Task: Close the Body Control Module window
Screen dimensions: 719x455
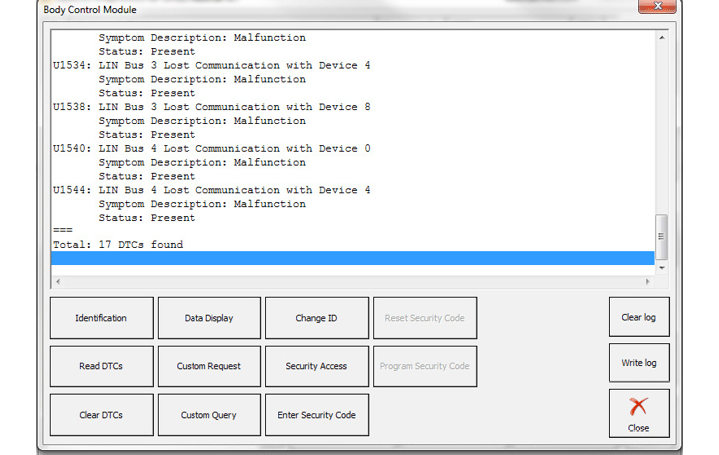Action: [657, 8]
